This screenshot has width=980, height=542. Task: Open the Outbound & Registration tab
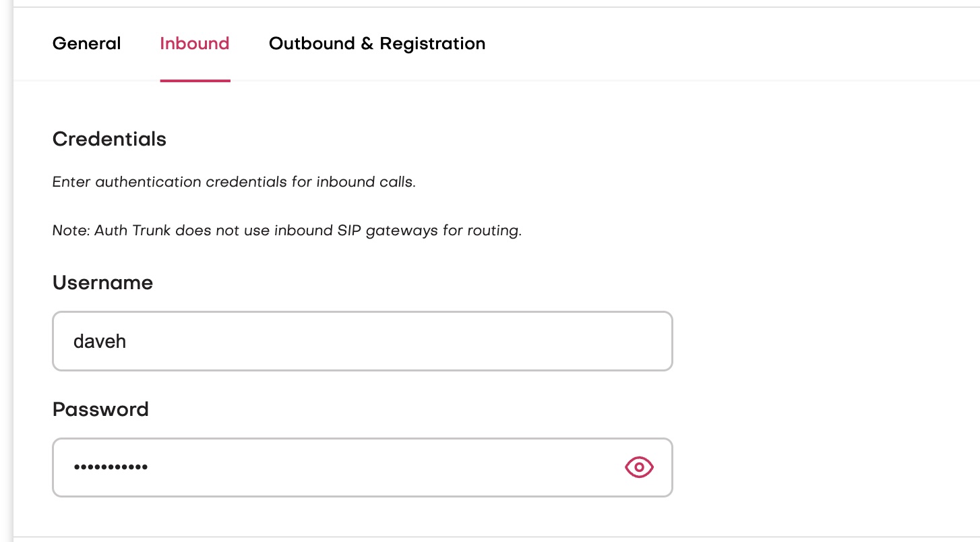377,43
